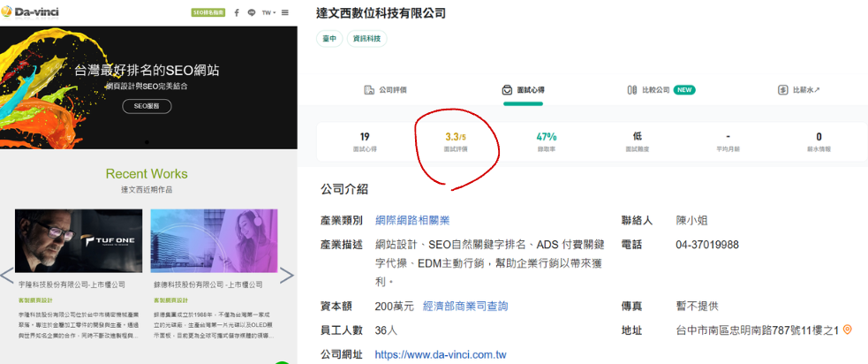868x364 pixels.
Task: Click the Da-vinci logo in the header
Action: (x=30, y=12)
